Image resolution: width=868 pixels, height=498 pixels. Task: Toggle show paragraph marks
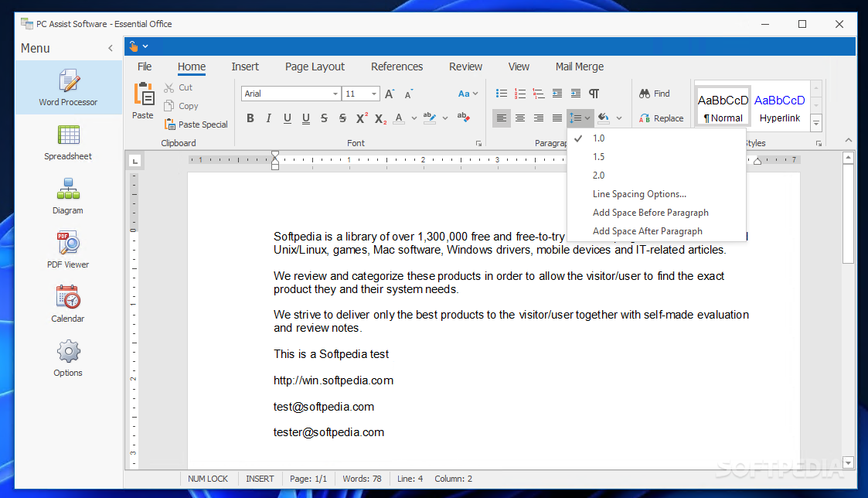click(x=594, y=94)
